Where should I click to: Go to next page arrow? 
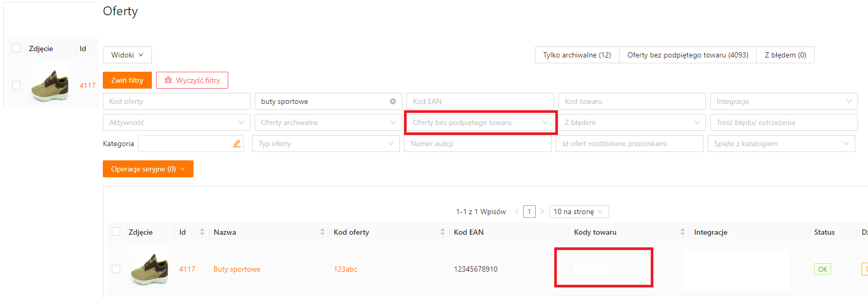coord(542,212)
